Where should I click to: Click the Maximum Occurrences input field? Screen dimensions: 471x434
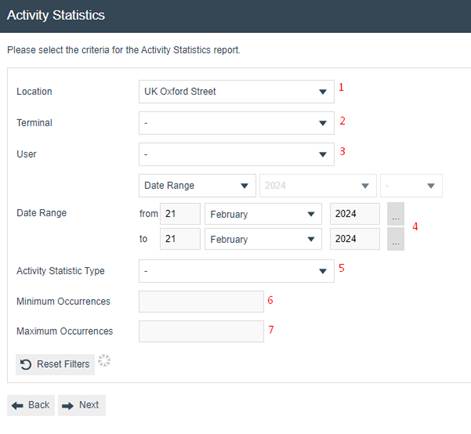click(201, 331)
